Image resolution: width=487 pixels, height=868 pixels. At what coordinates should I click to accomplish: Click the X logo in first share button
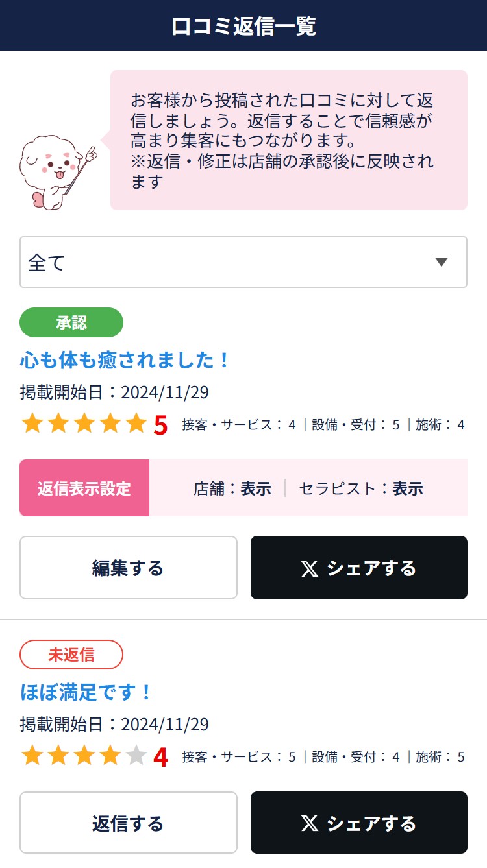310,569
